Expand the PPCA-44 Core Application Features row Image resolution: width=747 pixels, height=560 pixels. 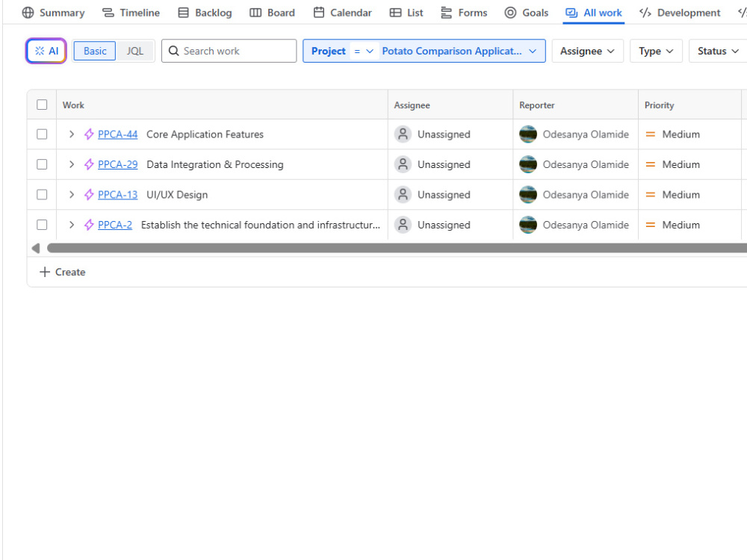(x=72, y=134)
